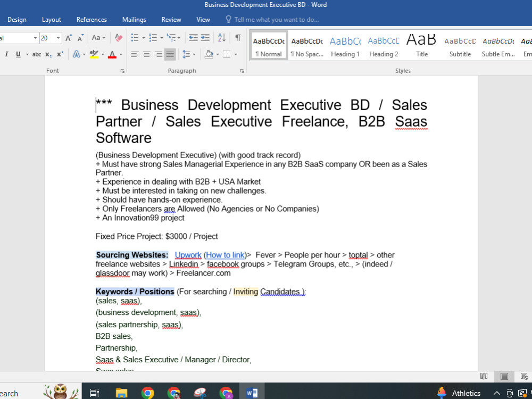Toggle underline formatting
The height and width of the screenshot is (399, 532).
pos(18,54)
